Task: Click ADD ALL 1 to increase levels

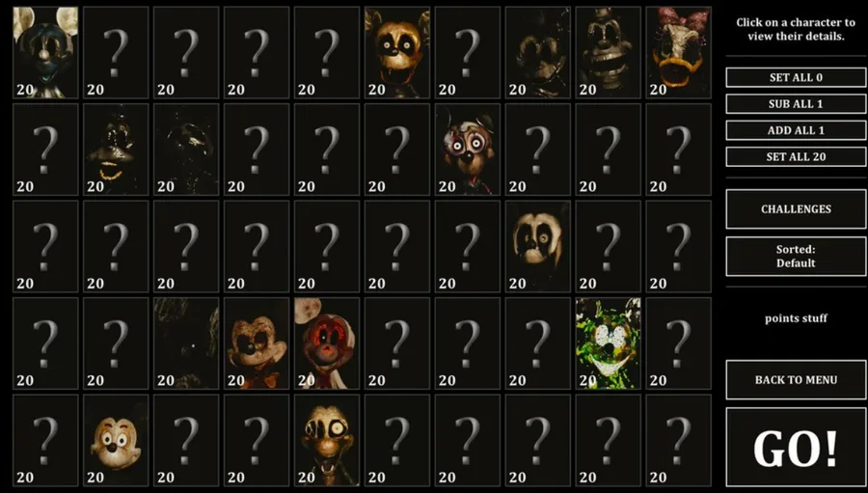Action: [x=796, y=130]
